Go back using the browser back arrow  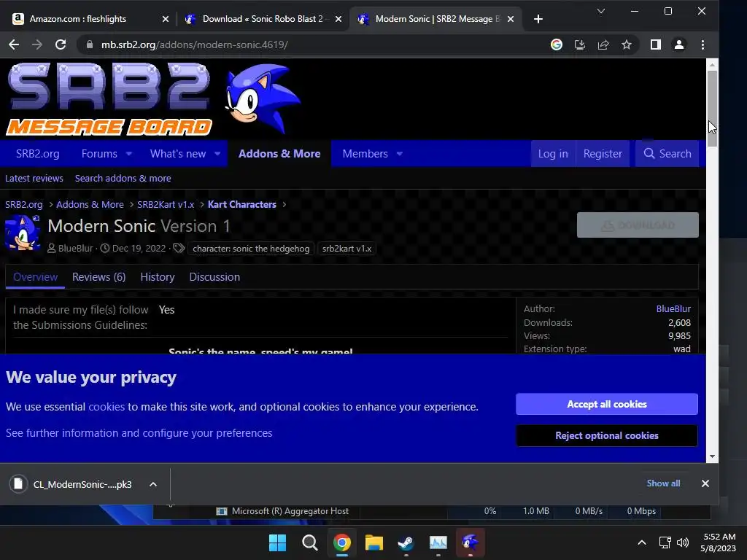(x=14, y=44)
